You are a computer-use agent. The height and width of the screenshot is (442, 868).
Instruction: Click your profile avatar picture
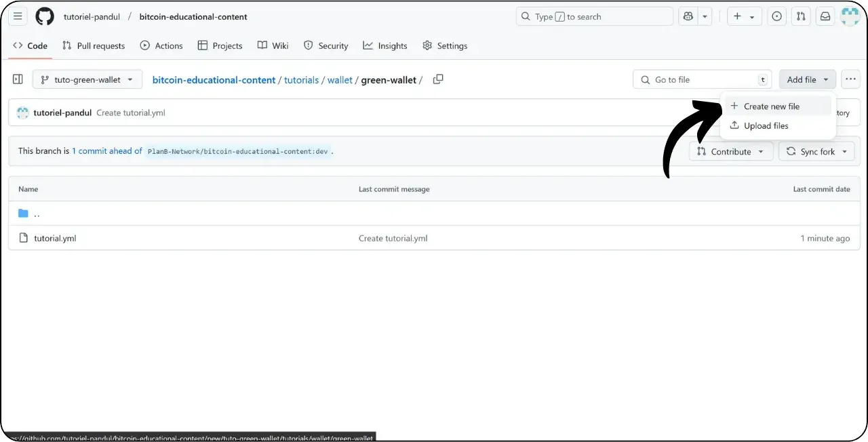click(850, 16)
